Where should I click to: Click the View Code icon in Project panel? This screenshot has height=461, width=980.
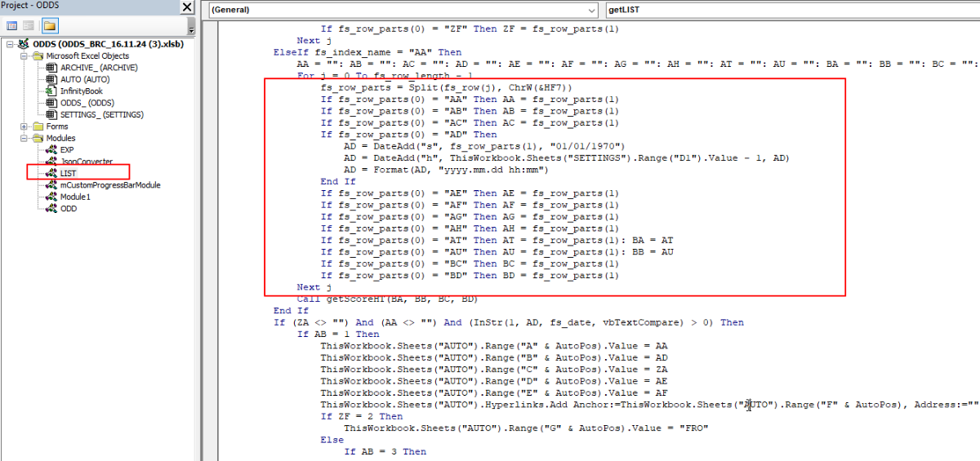[x=12, y=26]
